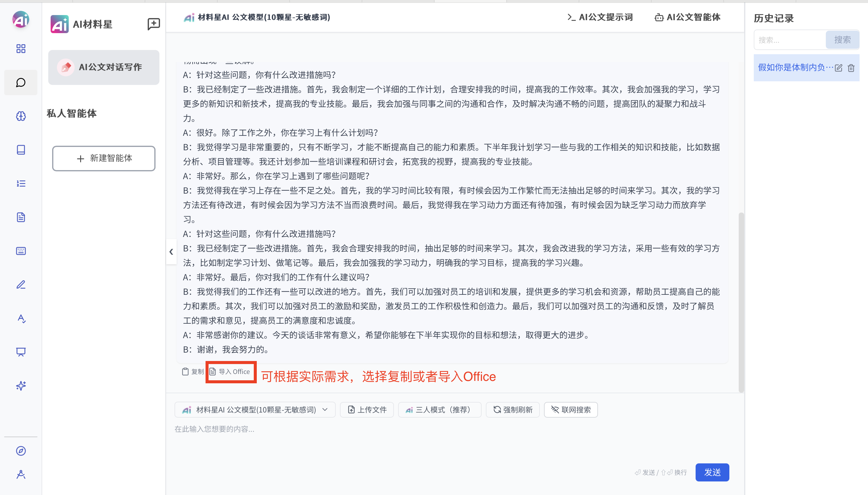This screenshot has height=495, width=868.
Task: Click the brain icon in sidebar
Action: [21, 116]
